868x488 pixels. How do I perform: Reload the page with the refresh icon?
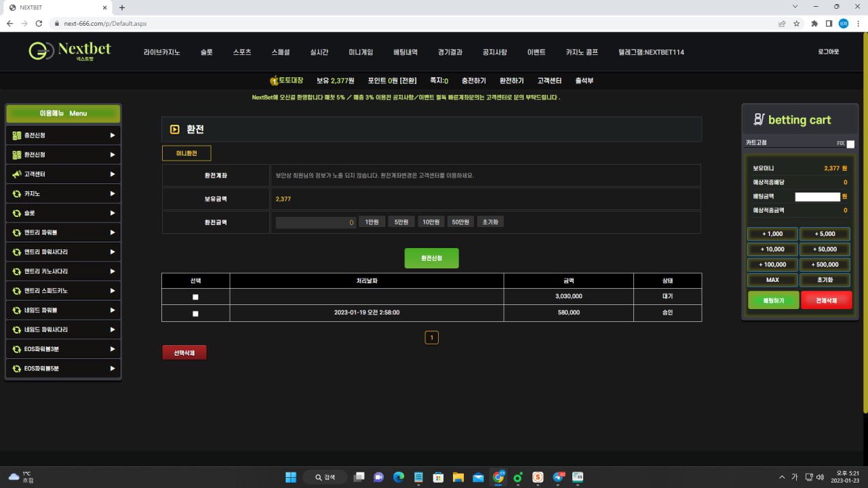point(39,23)
